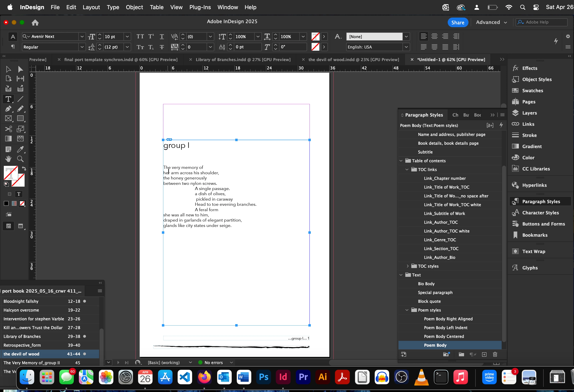Toggle Underline text formatting
This screenshot has width=574, height=392.
tap(162, 37)
